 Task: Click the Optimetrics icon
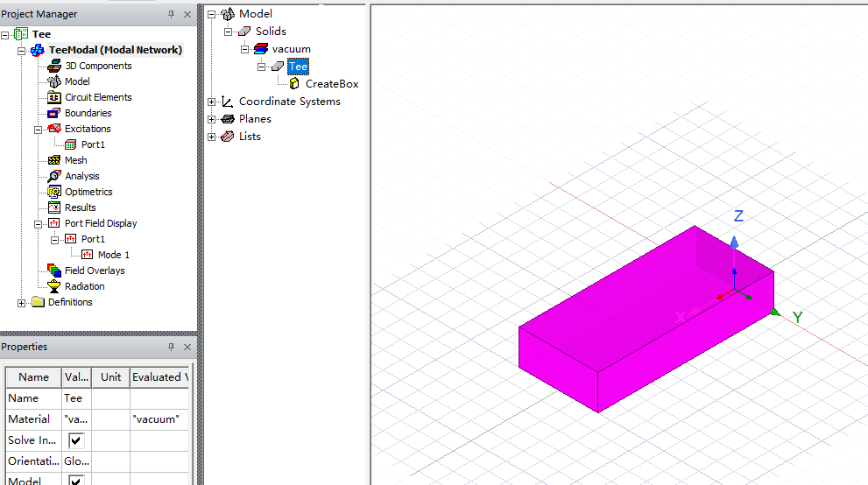pyautogui.click(x=53, y=192)
